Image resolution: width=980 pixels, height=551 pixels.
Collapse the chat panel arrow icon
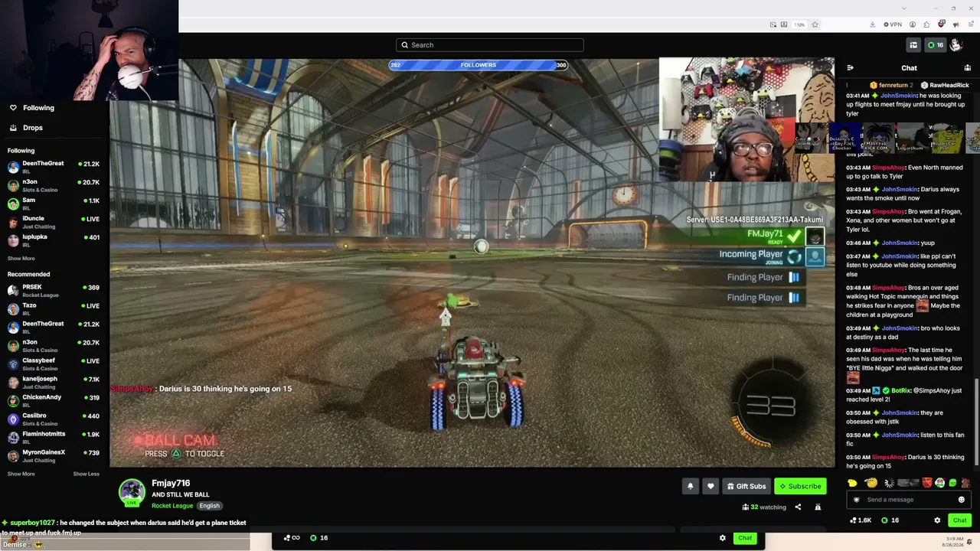(x=850, y=68)
